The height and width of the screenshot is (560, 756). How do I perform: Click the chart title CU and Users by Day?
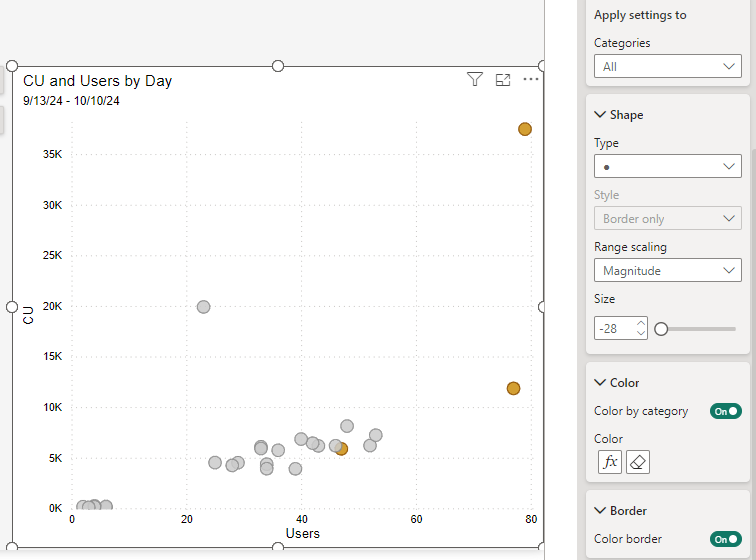[x=97, y=81]
